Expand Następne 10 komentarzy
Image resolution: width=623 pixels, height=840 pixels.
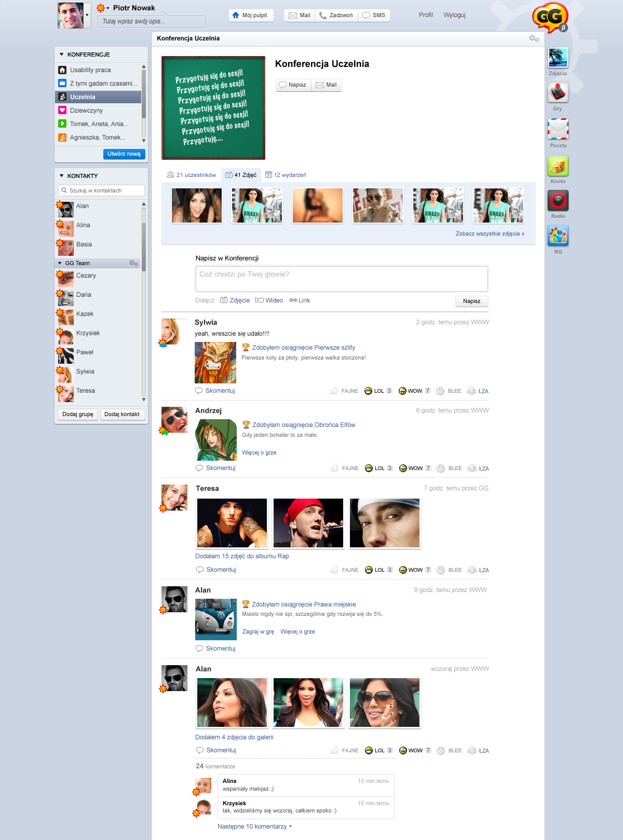coord(254,827)
